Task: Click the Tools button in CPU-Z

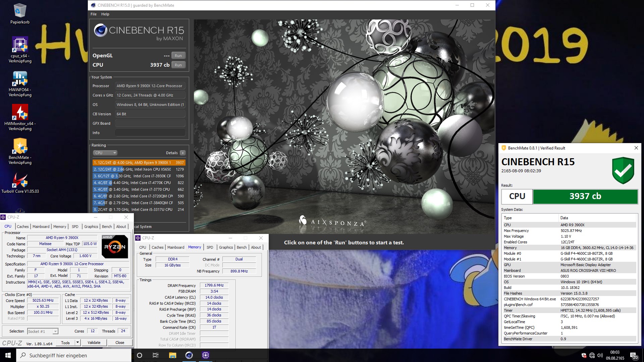Action: (65, 343)
